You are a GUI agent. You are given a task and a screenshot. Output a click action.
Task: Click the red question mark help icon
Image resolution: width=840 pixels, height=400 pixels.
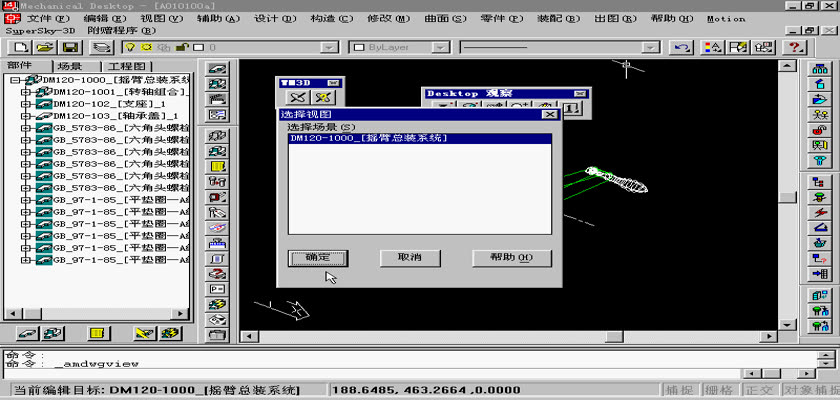[796, 47]
